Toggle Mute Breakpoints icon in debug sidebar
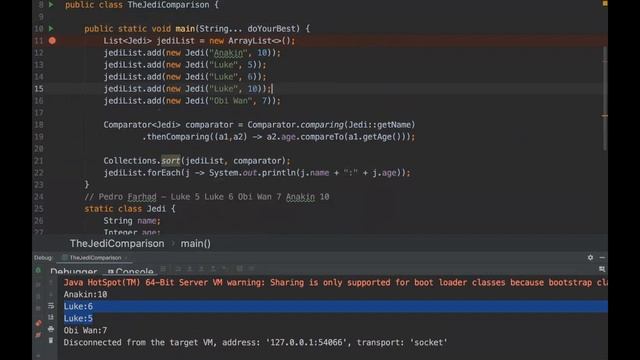Screen dimensions: 640x360 38,335
